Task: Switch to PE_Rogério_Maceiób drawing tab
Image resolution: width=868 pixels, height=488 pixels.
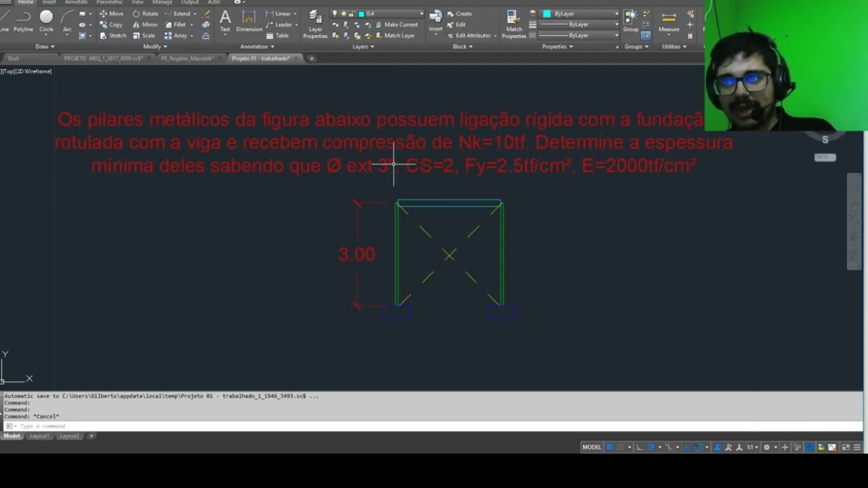Action: click(x=187, y=58)
